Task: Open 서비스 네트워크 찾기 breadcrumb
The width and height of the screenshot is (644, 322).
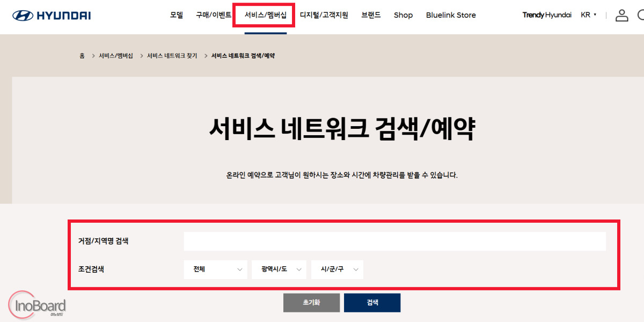Action: click(172, 56)
